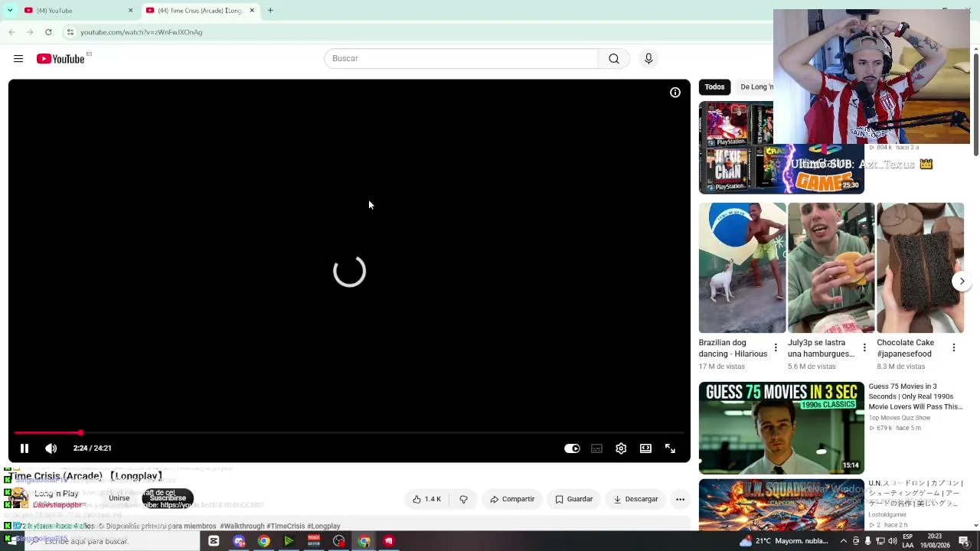Open the CapCut icon in the taskbar
The height and width of the screenshot is (551, 980).
coord(214,541)
